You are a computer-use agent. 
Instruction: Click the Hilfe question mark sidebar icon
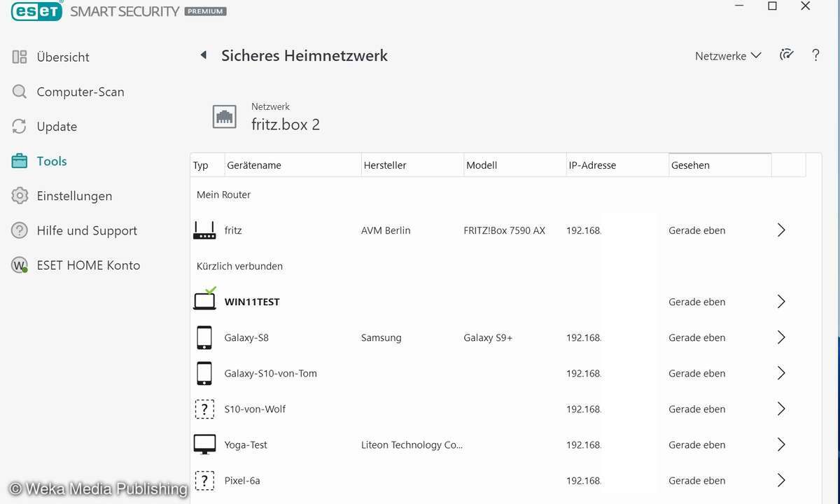tap(20, 230)
